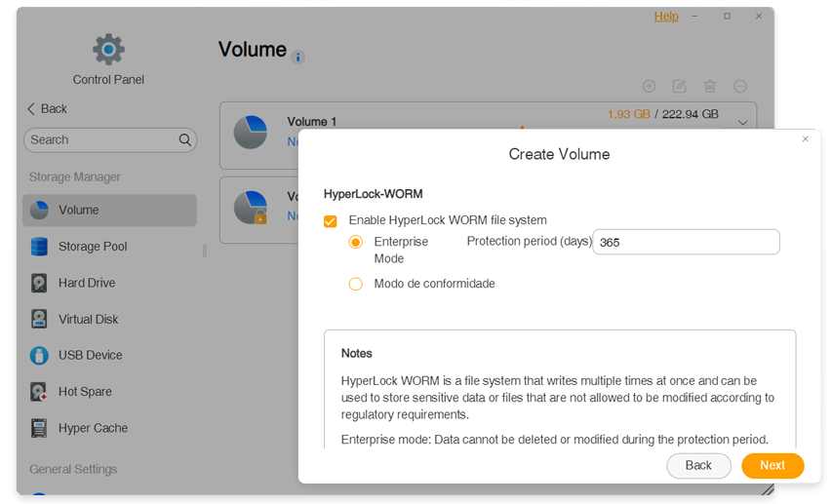Open Storage Pool in the sidebar
This screenshot has width=831, height=504.
click(x=109, y=247)
